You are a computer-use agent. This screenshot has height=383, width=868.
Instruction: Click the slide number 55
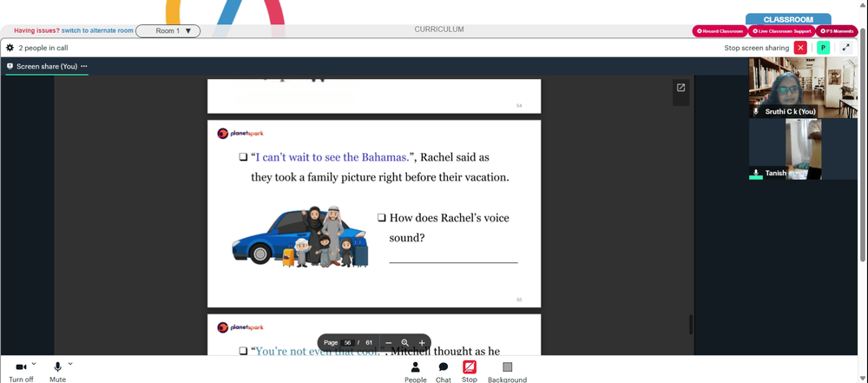coord(519,300)
